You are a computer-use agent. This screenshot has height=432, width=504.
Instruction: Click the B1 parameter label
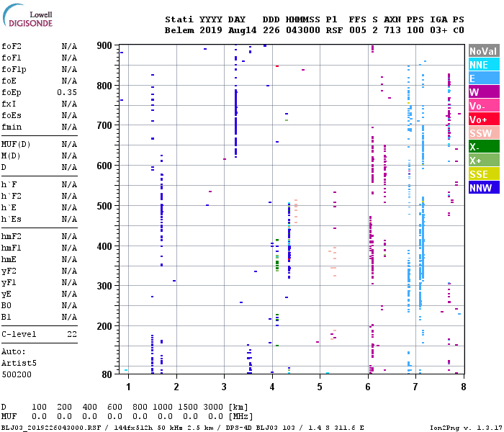6,318
